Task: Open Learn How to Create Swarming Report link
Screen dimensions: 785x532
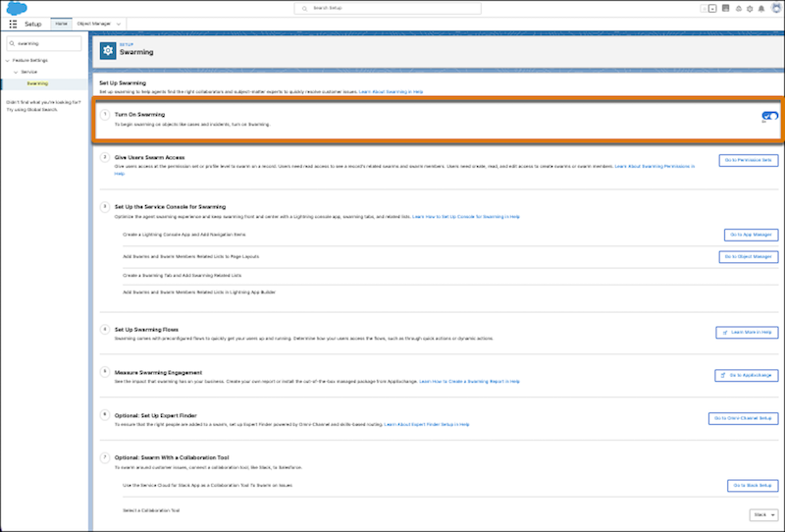Action: [x=469, y=382]
